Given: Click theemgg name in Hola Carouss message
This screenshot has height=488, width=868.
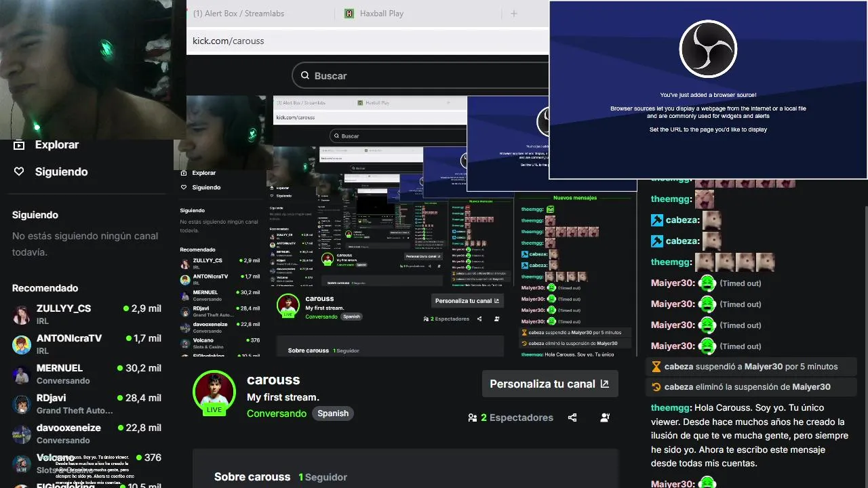Looking at the screenshot, I should [x=671, y=408].
